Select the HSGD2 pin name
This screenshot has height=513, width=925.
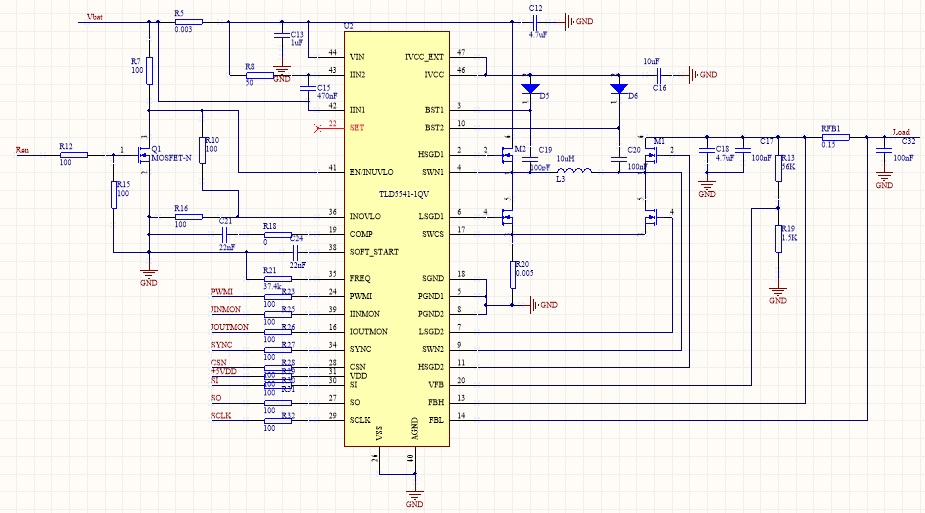tap(431, 367)
